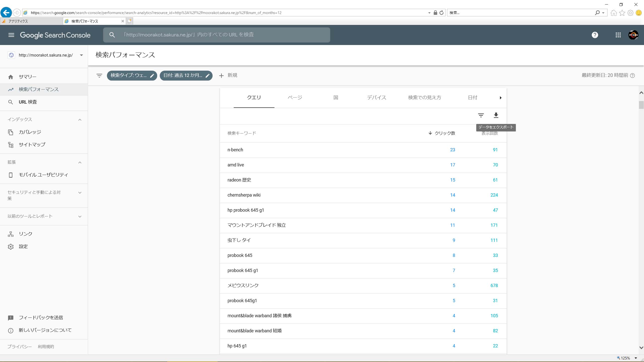Open browser favorites star
Viewport: 644px width, 362px height.
click(622, 13)
